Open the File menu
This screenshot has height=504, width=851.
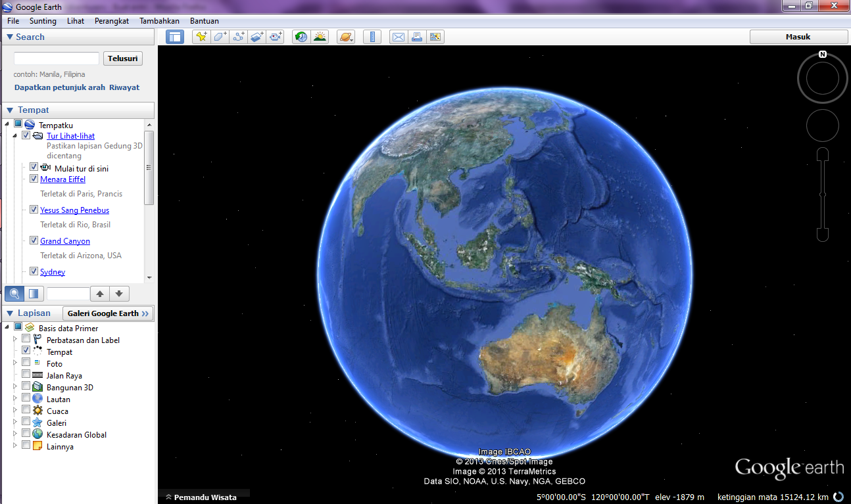tap(13, 21)
